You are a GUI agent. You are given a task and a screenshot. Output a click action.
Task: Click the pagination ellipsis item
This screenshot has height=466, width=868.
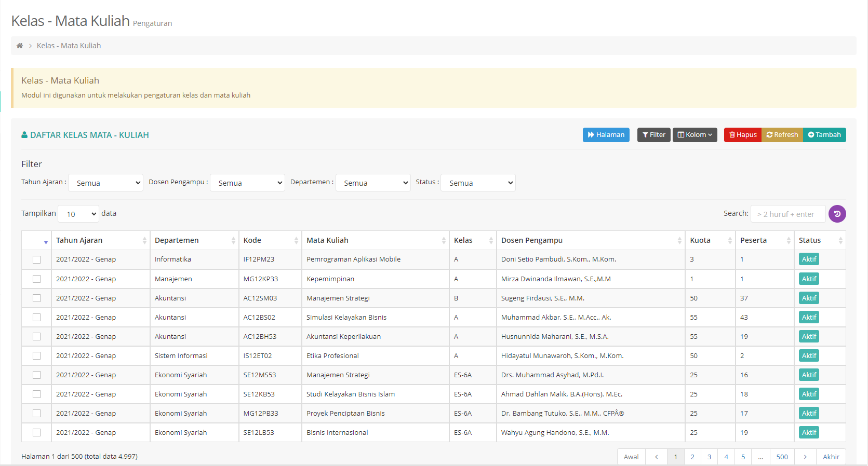coord(760,457)
